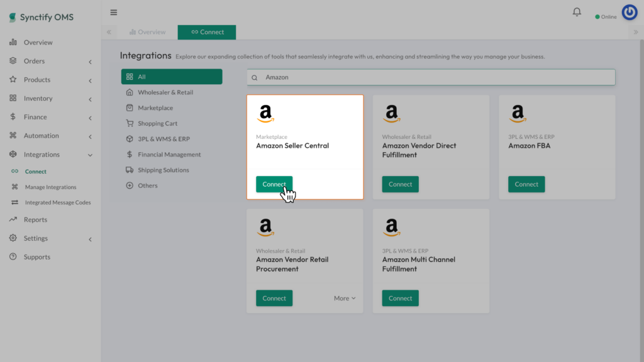Click the Amazon FBA card title

(529, 146)
